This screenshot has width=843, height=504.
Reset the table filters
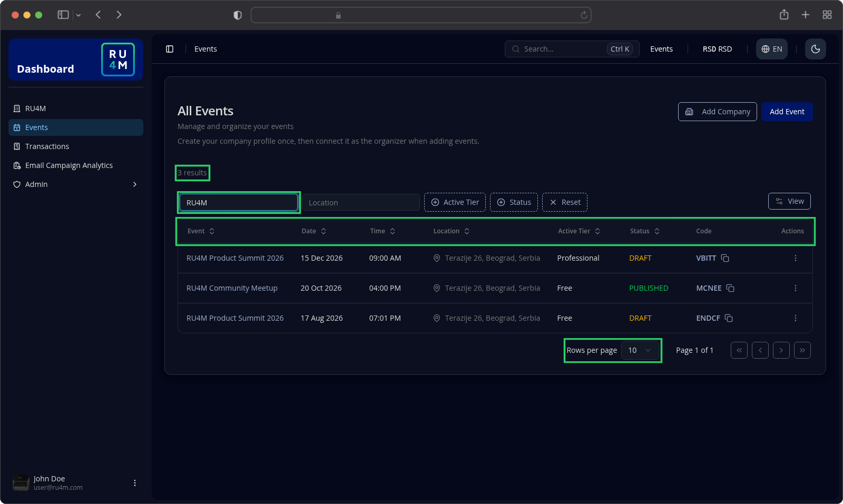(x=565, y=202)
